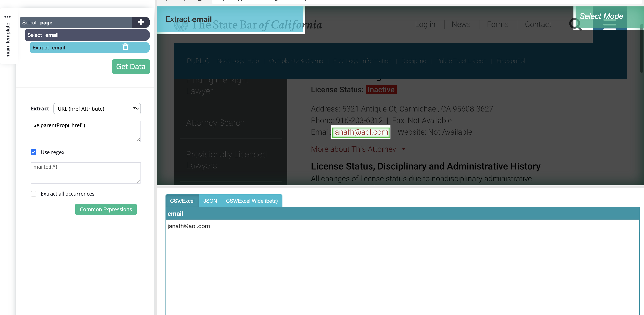Expand the More about This Attorney arrow
The image size is (644, 315).
point(403,149)
